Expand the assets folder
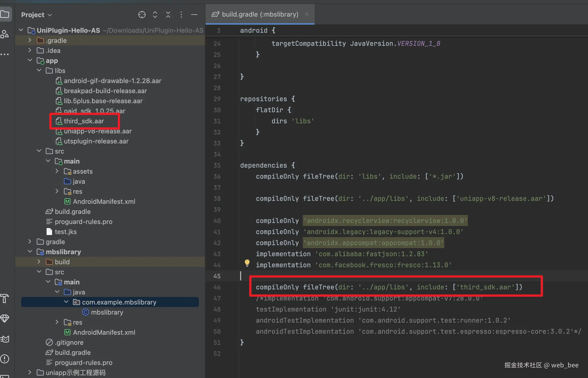 point(57,171)
